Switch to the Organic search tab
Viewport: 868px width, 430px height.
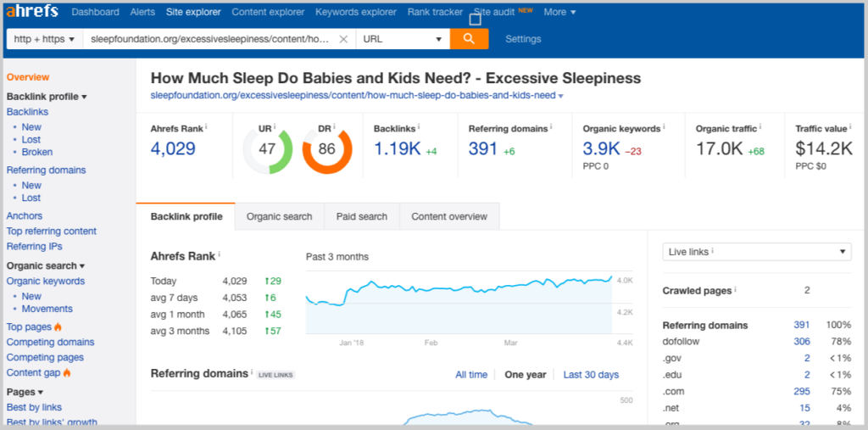(280, 216)
